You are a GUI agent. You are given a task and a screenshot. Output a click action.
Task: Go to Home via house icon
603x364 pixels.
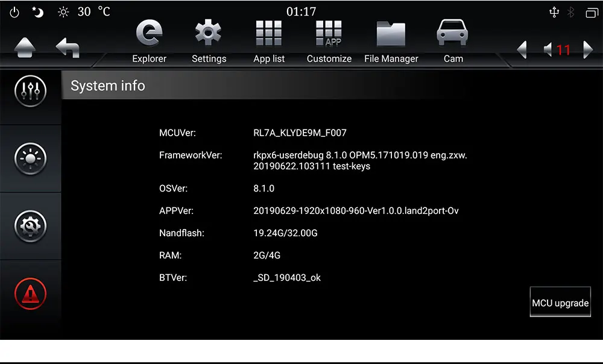pyautogui.click(x=25, y=48)
